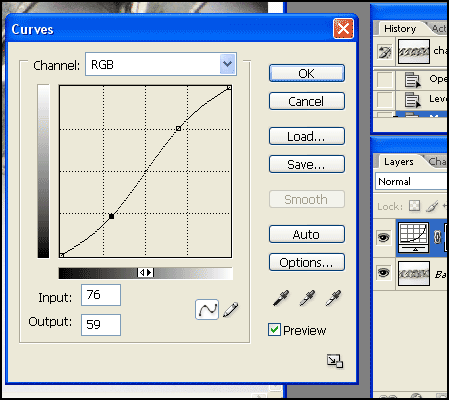Hide the Background layer visibility eye
The height and width of the screenshot is (400, 449).
click(x=383, y=273)
